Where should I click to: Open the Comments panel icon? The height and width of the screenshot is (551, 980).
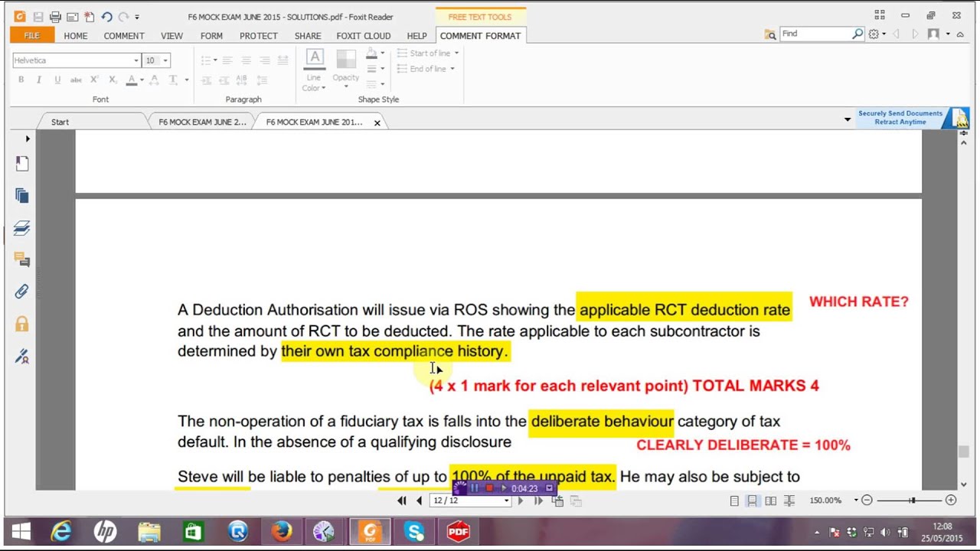pos(21,260)
